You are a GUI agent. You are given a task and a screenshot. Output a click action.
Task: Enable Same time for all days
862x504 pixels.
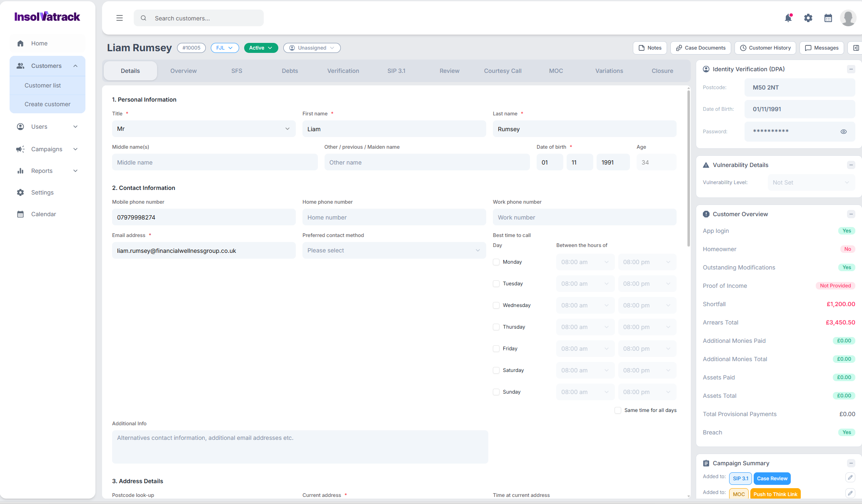coord(618,410)
